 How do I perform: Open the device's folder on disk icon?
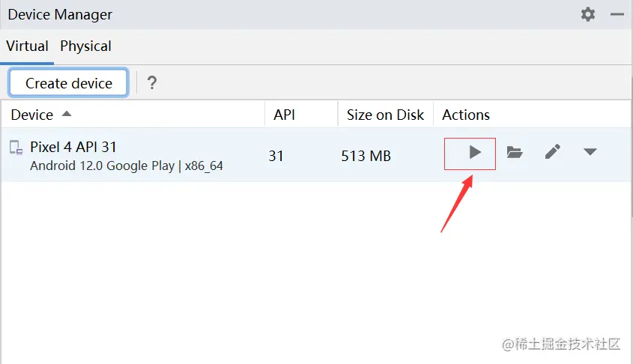514,153
